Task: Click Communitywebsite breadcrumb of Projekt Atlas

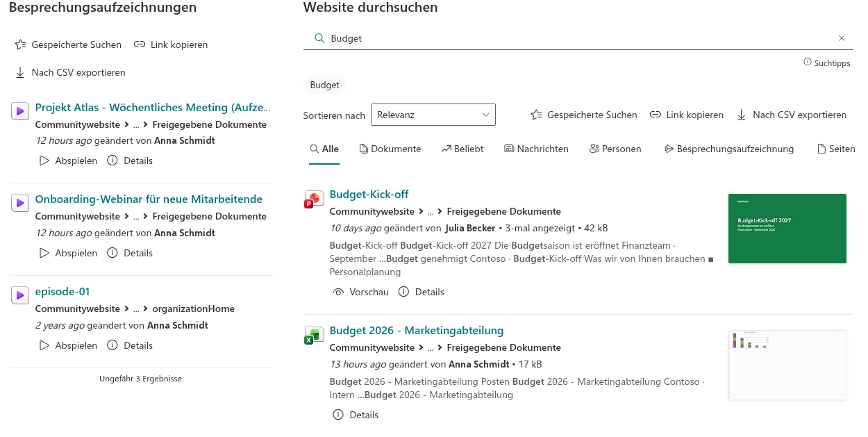Action: tap(78, 124)
